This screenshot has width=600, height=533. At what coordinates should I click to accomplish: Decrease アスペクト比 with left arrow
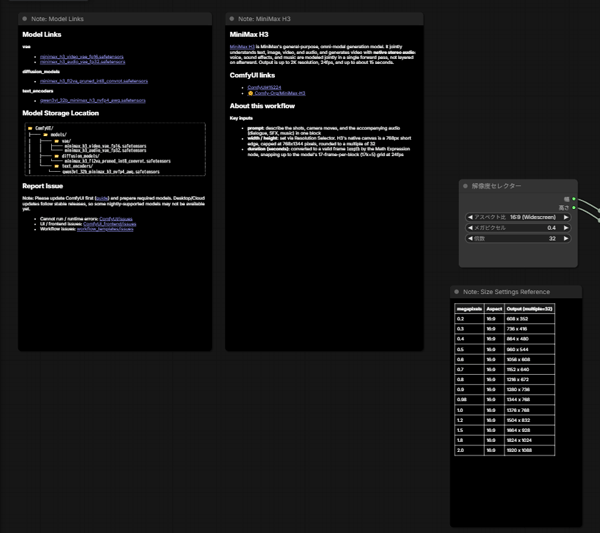tap(470, 217)
